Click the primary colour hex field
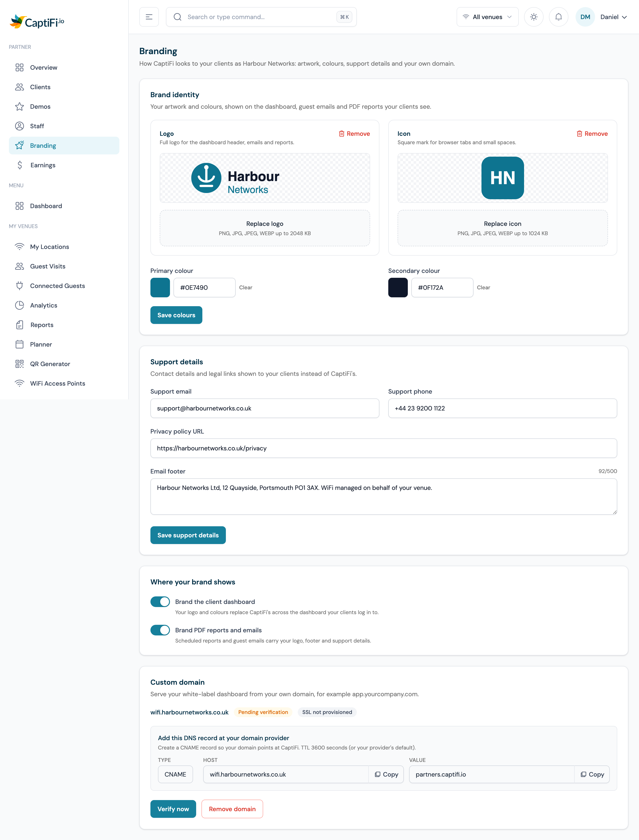This screenshot has width=639, height=840. pos(205,288)
